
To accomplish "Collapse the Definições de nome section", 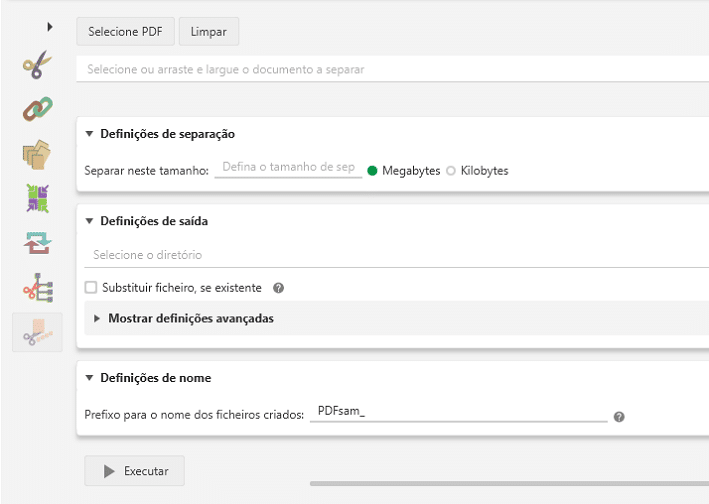I will pos(89,378).
